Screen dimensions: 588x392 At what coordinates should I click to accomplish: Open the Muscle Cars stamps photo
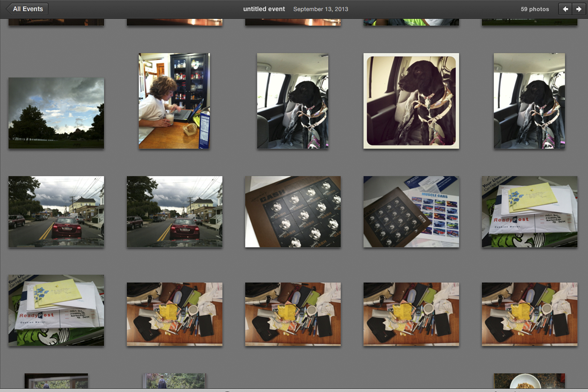pos(411,212)
